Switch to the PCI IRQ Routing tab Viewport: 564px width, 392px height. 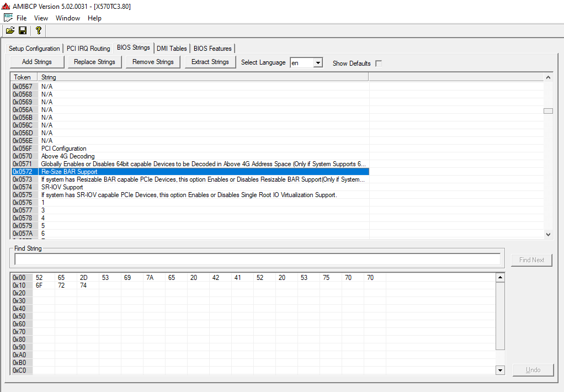click(88, 48)
